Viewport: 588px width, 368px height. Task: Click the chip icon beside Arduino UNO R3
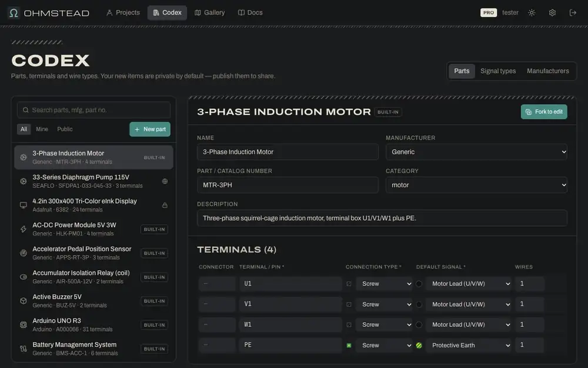coord(24,325)
